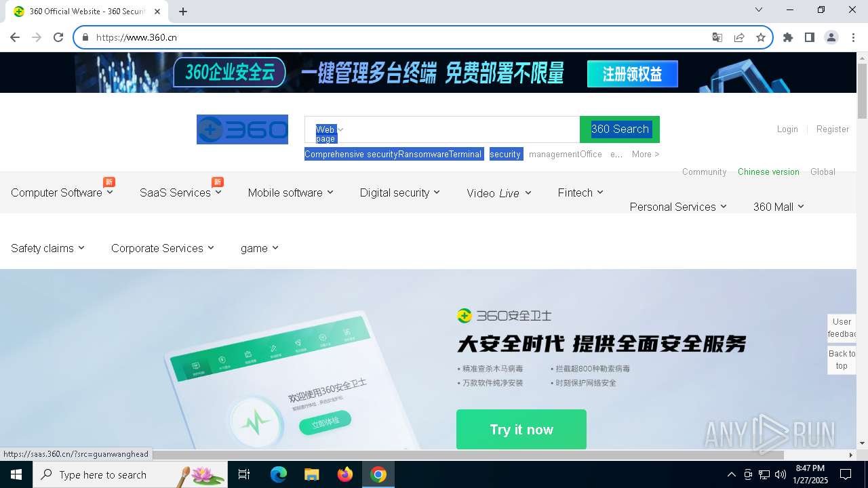Click the Windows Start button
The image size is (868, 488).
tap(16, 474)
